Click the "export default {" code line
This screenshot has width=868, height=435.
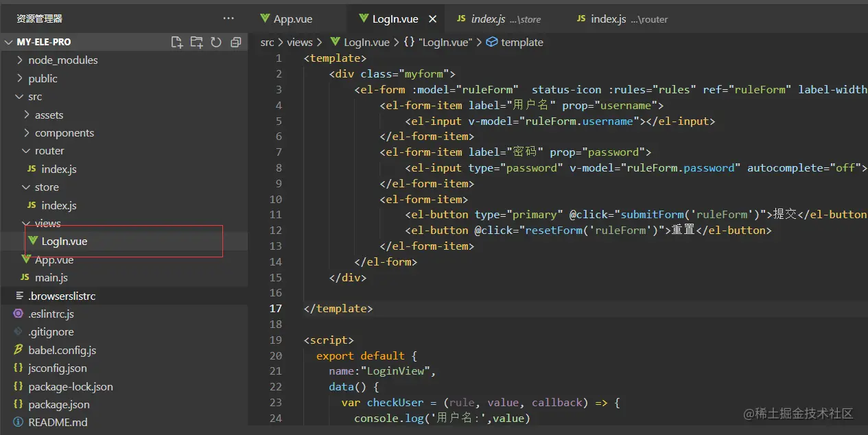tap(366, 356)
